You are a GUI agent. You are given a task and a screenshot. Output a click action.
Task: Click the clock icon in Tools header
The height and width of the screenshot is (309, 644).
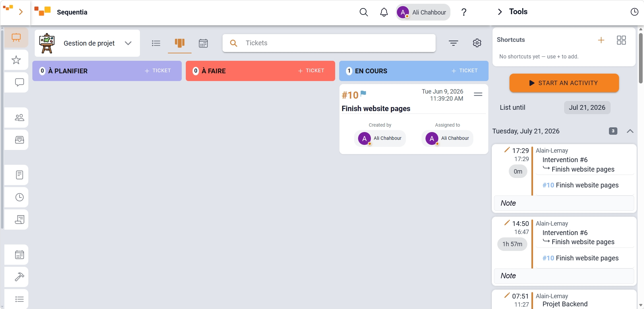[634, 12]
